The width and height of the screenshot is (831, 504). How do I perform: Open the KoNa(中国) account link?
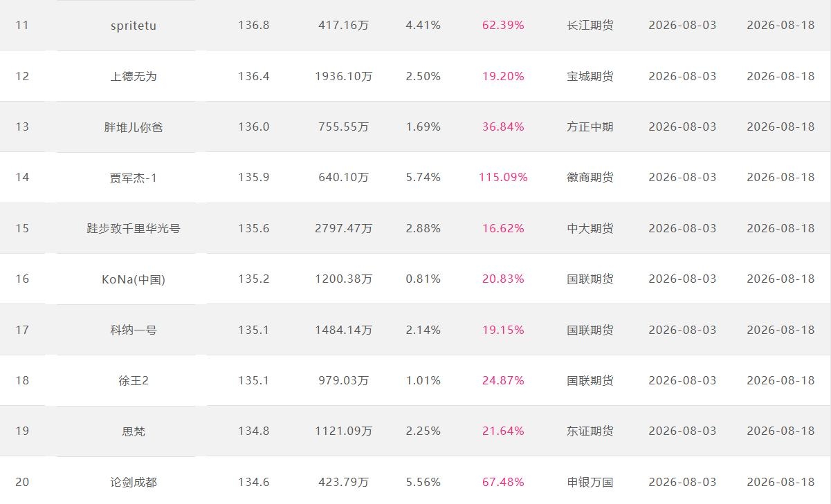pos(134,279)
